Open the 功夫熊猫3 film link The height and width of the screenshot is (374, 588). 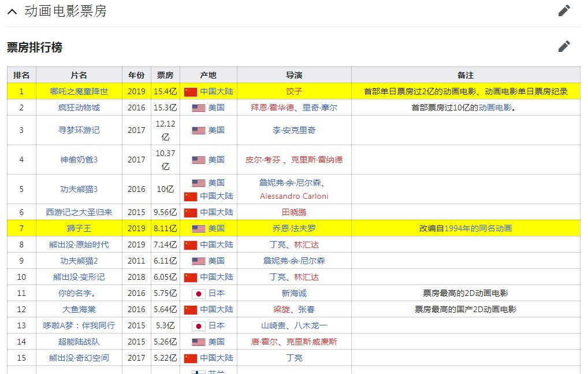click(79, 189)
